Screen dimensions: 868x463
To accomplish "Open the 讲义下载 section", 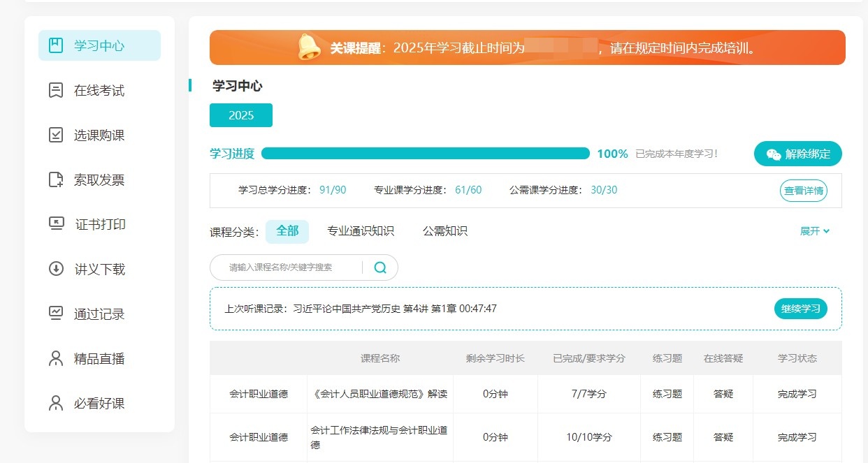I will coord(88,269).
